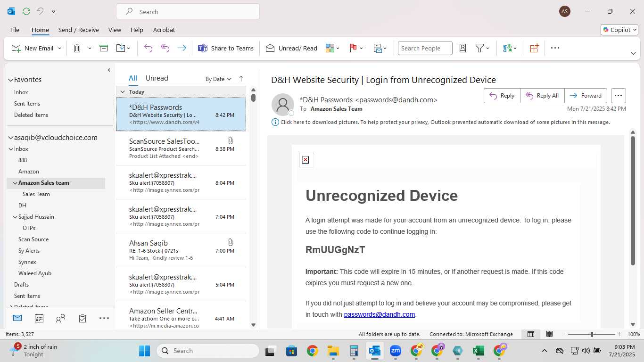Collapse the folder pane arrow

coord(109,70)
